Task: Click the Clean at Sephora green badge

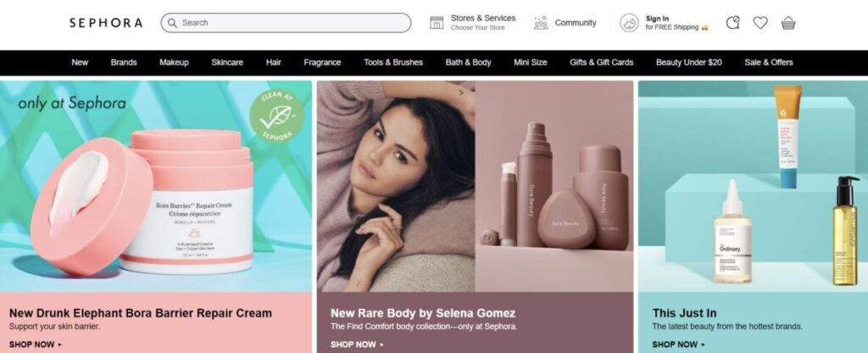Action: click(x=276, y=117)
